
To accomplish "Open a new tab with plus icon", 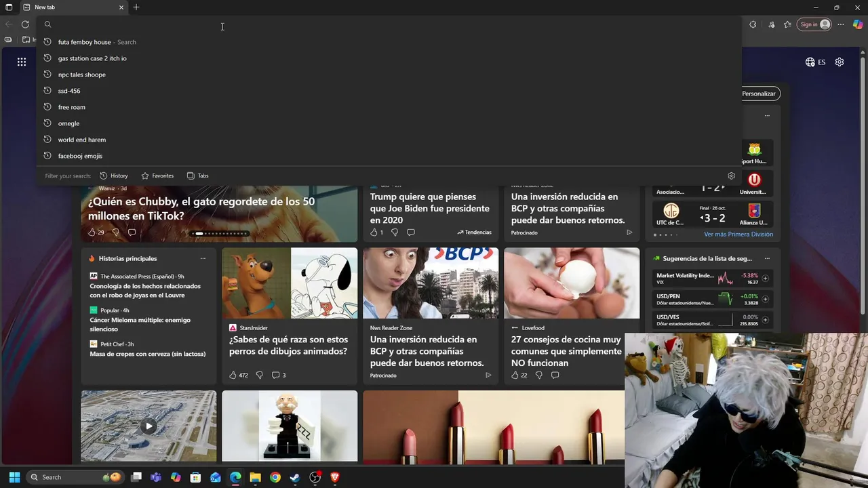I will 136,7.
